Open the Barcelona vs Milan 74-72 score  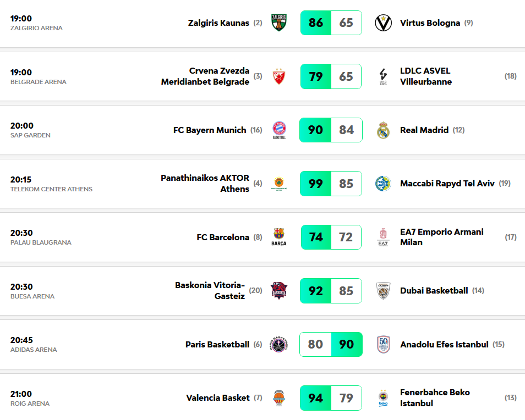(331, 237)
